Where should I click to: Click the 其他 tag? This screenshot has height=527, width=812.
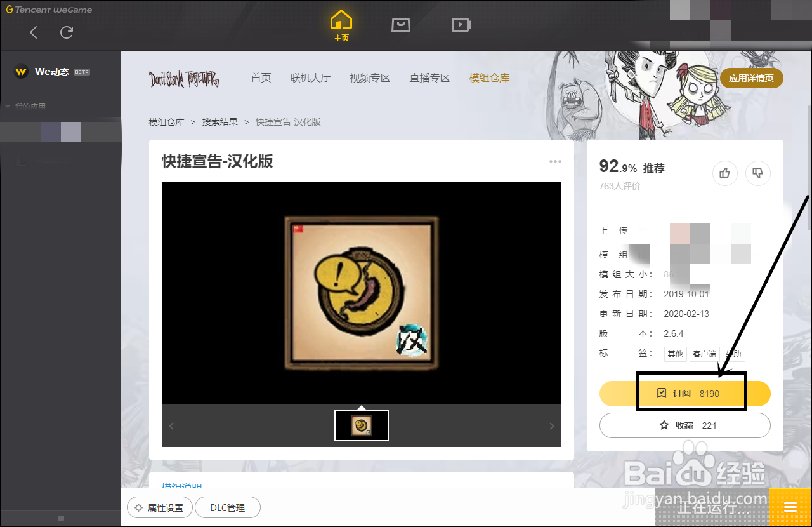pyautogui.click(x=675, y=354)
